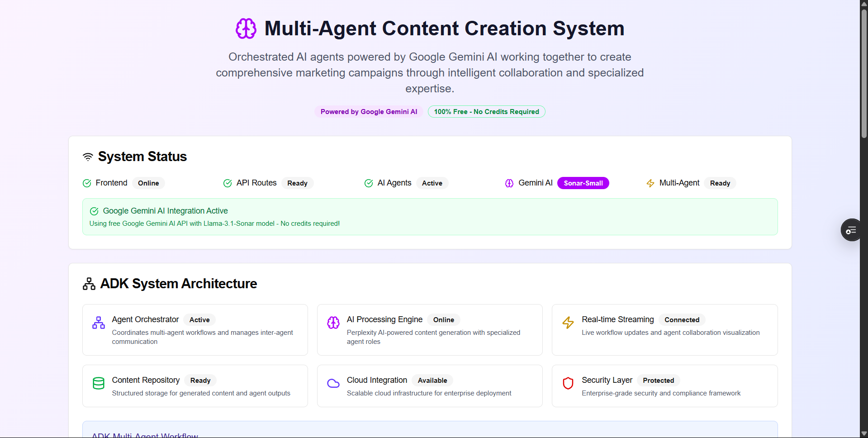Click the Structured storage description text

coord(201,393)
